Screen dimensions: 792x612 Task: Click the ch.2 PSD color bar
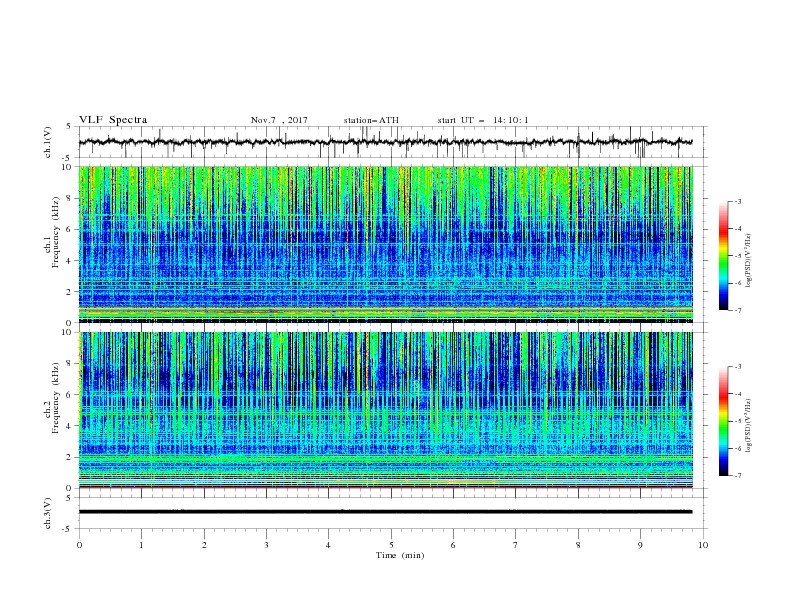click(724, 421)
